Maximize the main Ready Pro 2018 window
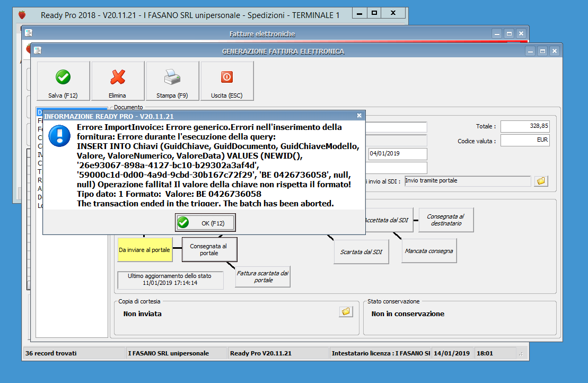Image resolution: width=588 pixels, height=383 pixels. [374, 13]
